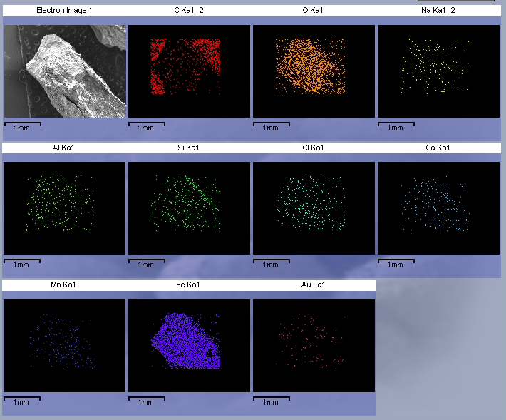506x420 pixels.
Task: Select the Mn Ka1 manganese map
Action: click(65, 346)
